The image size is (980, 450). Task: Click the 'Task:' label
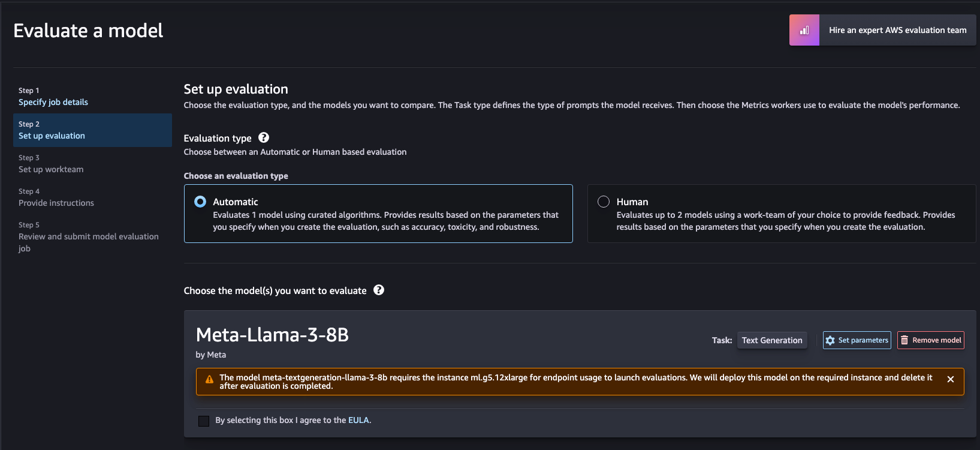tap(722, 340)
